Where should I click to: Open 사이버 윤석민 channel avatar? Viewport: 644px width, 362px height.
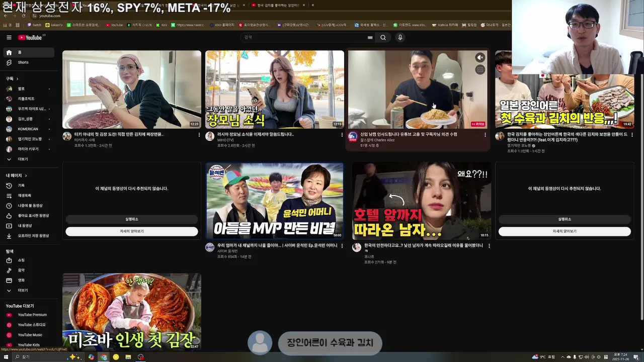click(210, 247)
